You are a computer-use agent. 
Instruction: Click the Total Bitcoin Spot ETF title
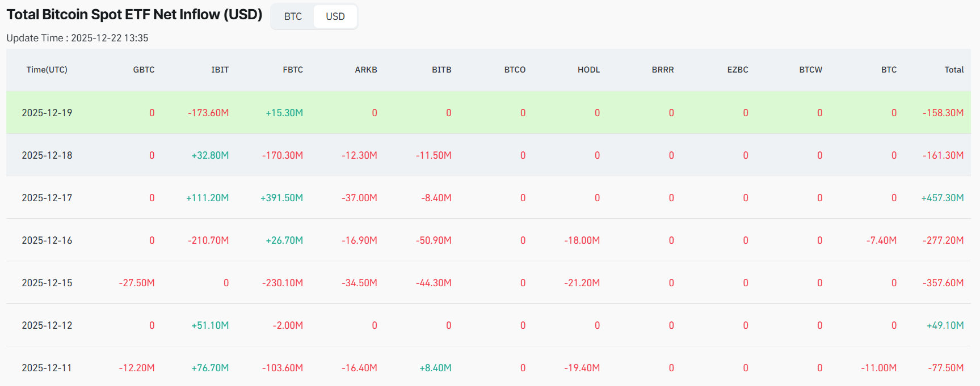click(x=134, y=15)
